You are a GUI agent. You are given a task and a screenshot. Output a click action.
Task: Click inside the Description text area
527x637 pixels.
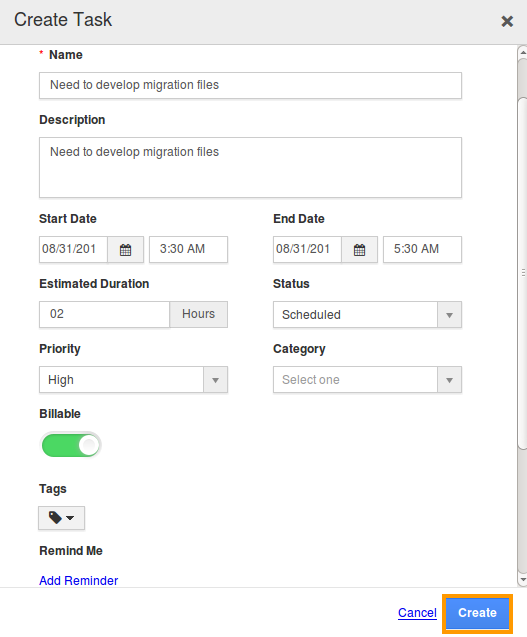pyautogui.click(x=250, y=167)
